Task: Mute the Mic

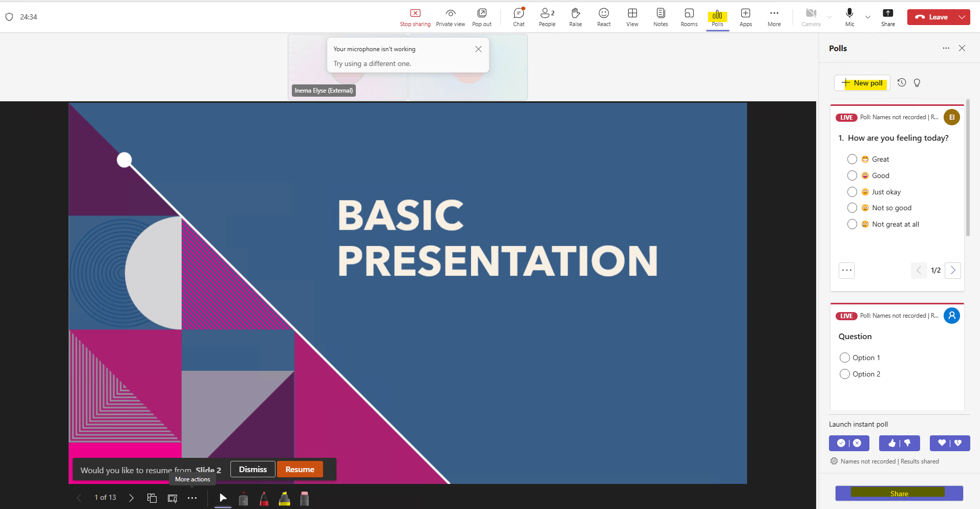Action: [849, 17]
